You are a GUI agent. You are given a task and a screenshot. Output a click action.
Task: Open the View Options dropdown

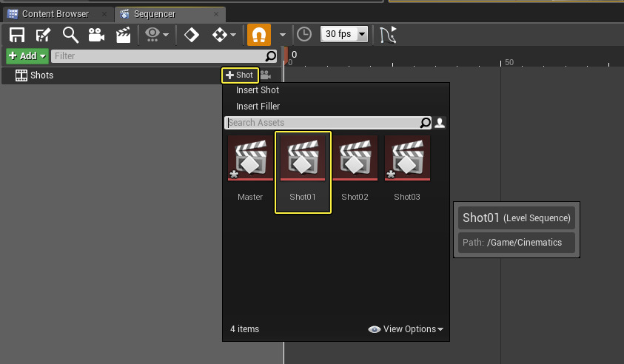coord(406,329)
